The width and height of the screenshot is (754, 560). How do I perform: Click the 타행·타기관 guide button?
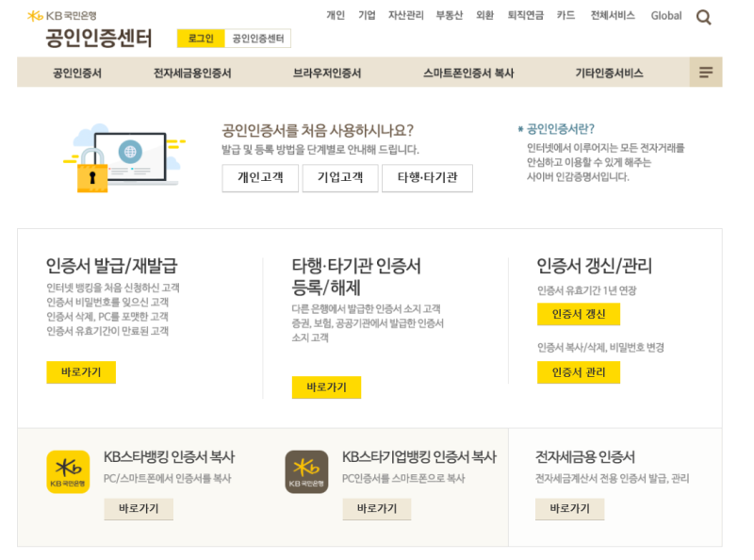[x=427, y=178]
